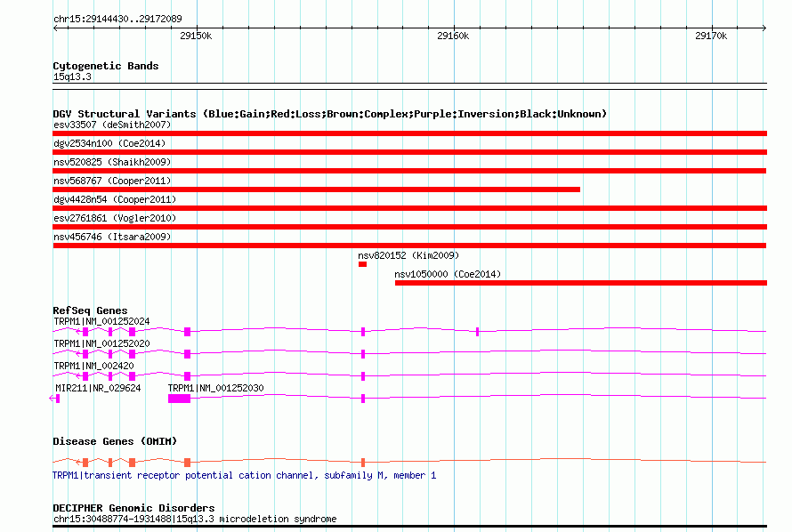Click the MIR211|NR_029624 gene label
The width and height of the screenshot is (792, 532).
(98, 388)
